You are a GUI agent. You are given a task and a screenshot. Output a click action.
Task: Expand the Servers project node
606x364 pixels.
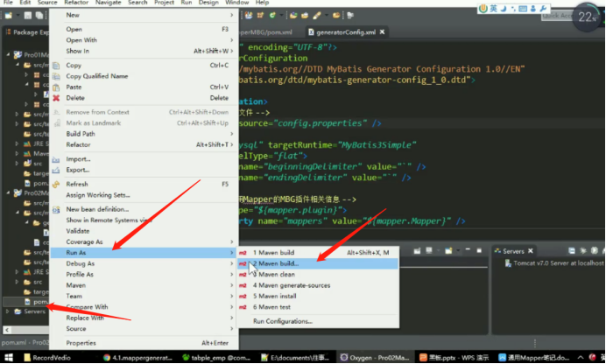point(7,311)
